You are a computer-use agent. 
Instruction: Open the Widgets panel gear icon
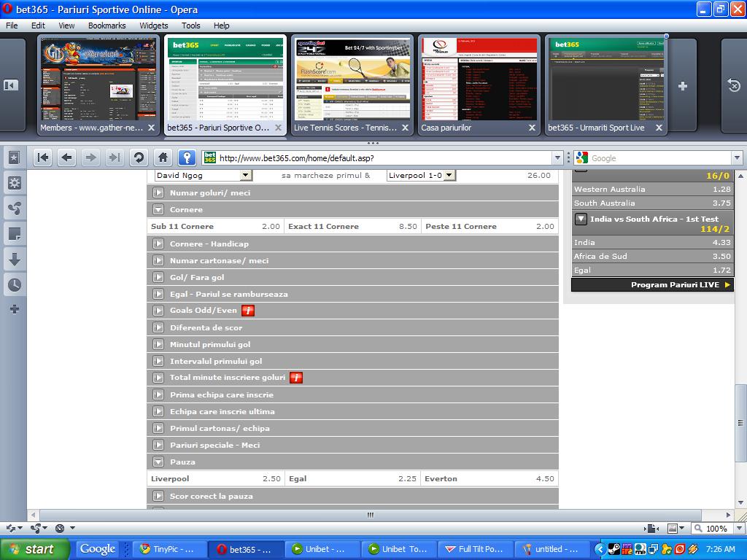click(15, 183)
